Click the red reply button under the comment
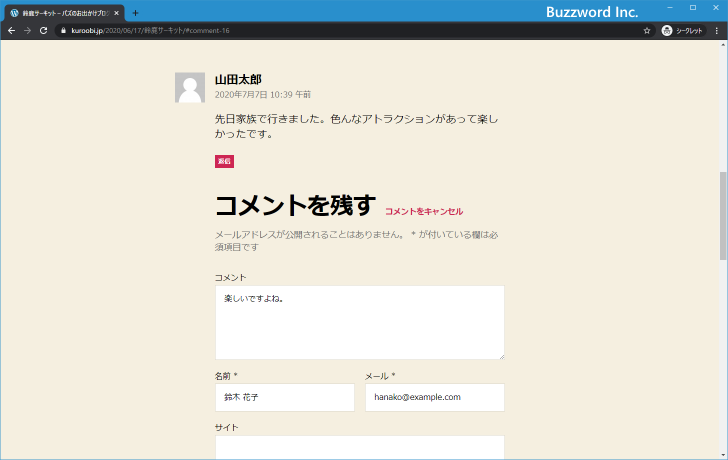 [x=224, y=161]
